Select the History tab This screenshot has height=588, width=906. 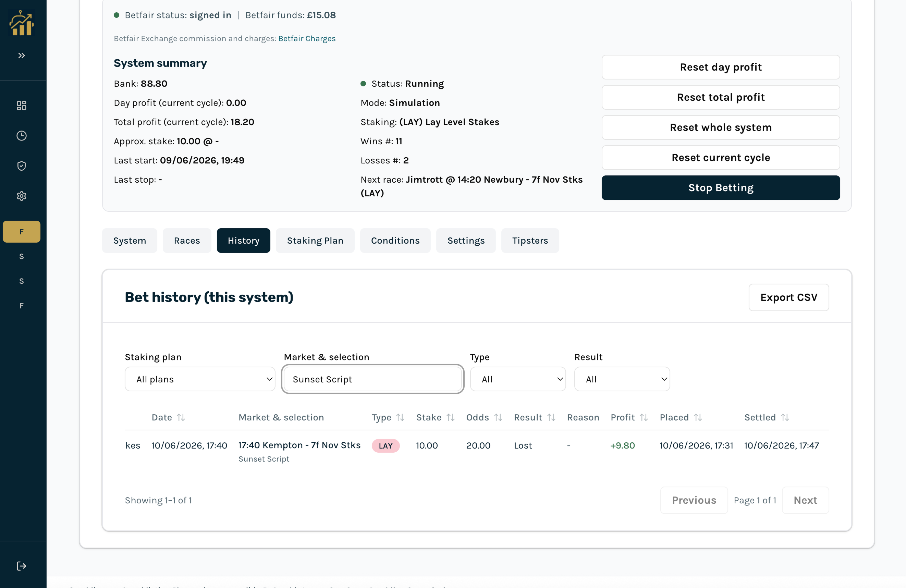coord(244,241)
